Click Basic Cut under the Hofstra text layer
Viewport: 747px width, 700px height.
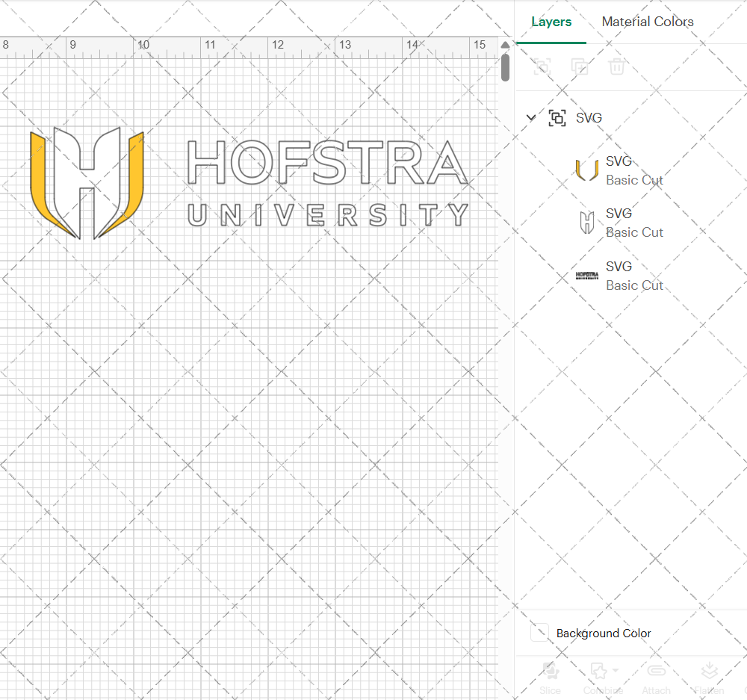(x=634, y=285)
